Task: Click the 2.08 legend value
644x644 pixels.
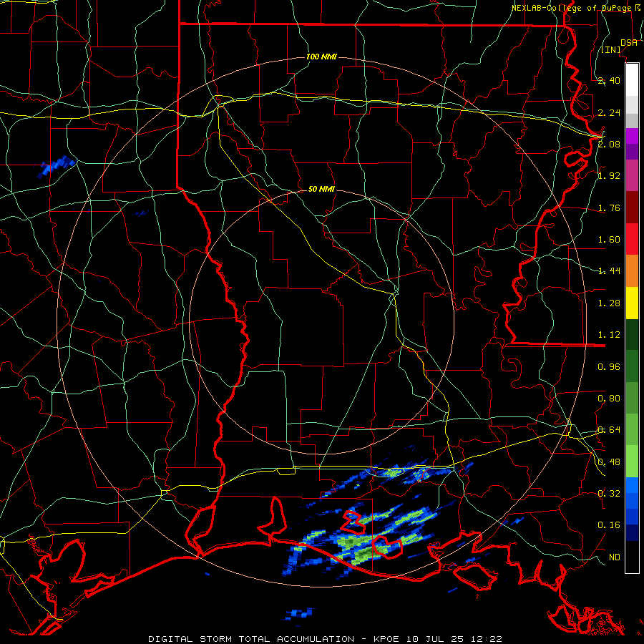Action: 609,144
